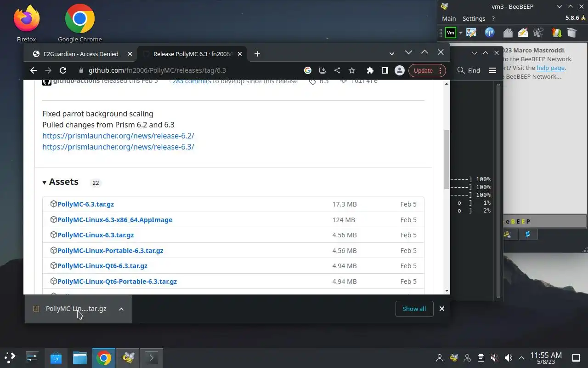588x368 pixels.
Task: Click the install/download page icon in address bar
Action: click(x=322, y=70)
